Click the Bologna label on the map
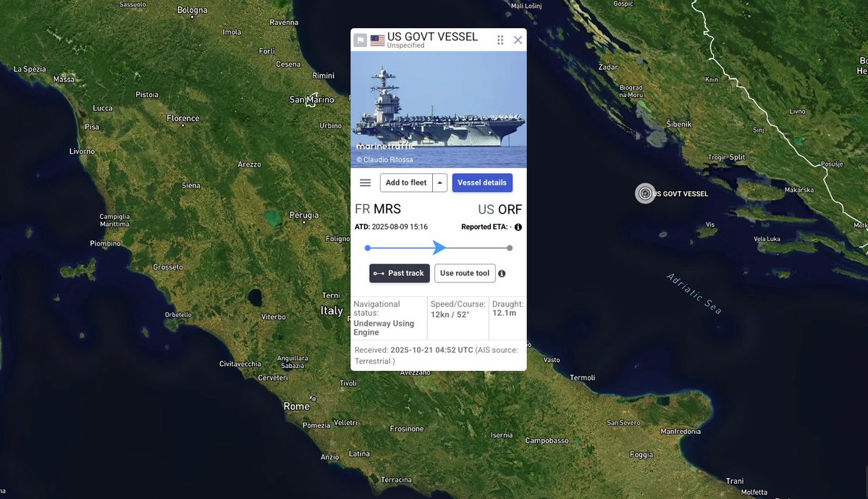 click(192, 10)
